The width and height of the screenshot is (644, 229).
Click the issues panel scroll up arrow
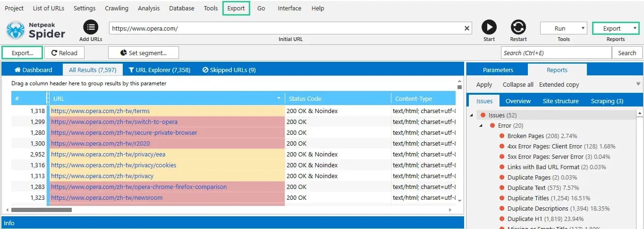[640, 114]
